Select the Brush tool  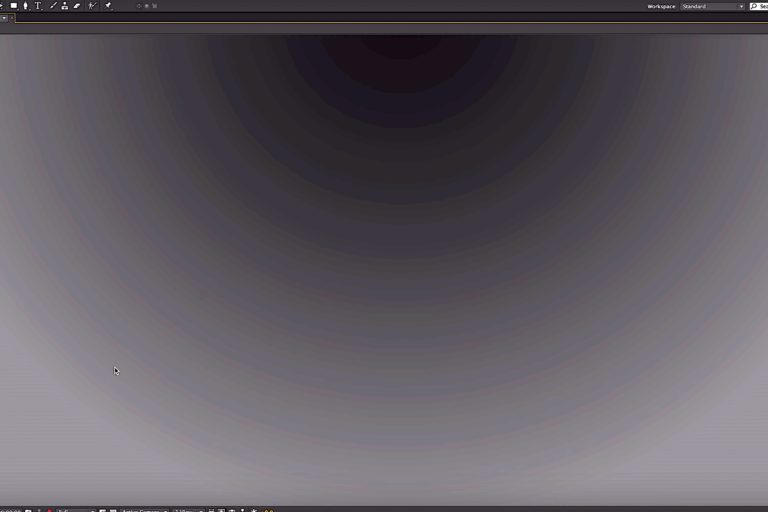[x=53, y=6]
